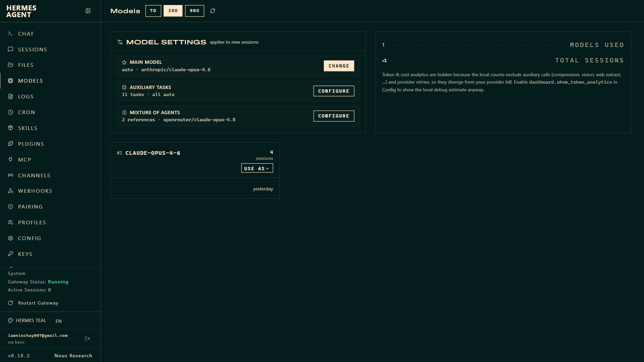Click the Model Settings sliders icon
This screenshot has height=362, width=644.
120,42
